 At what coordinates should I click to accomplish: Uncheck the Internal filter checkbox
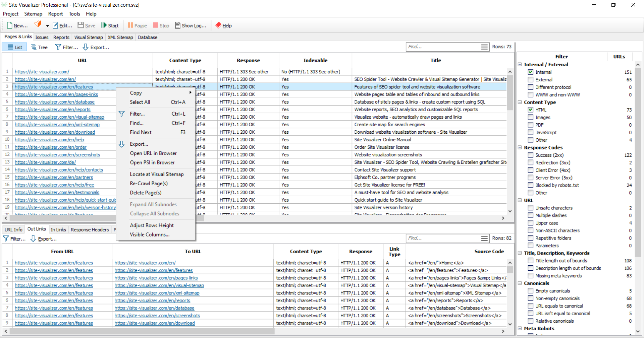pyautogui.click(x=531, y=72)
